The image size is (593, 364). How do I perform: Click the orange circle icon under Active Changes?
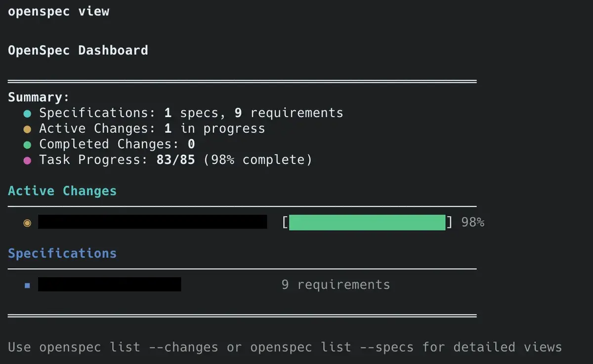(28, 223)
